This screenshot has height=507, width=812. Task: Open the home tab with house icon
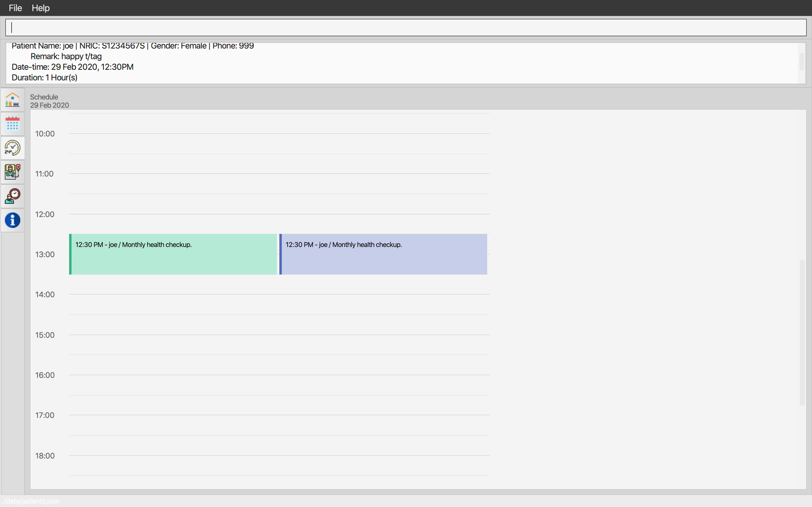pyautogui.click(x=12, y=100)
